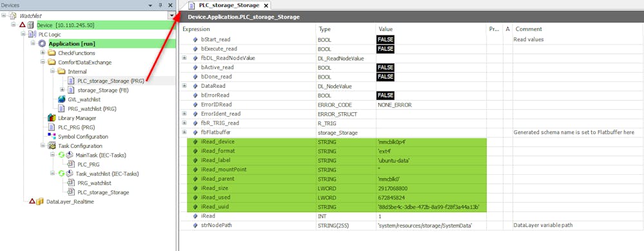The height and width of the screenshot is (251, 644).
Task: Collapse the ComfortDataExchange folder
Action: tap(43, 63)
